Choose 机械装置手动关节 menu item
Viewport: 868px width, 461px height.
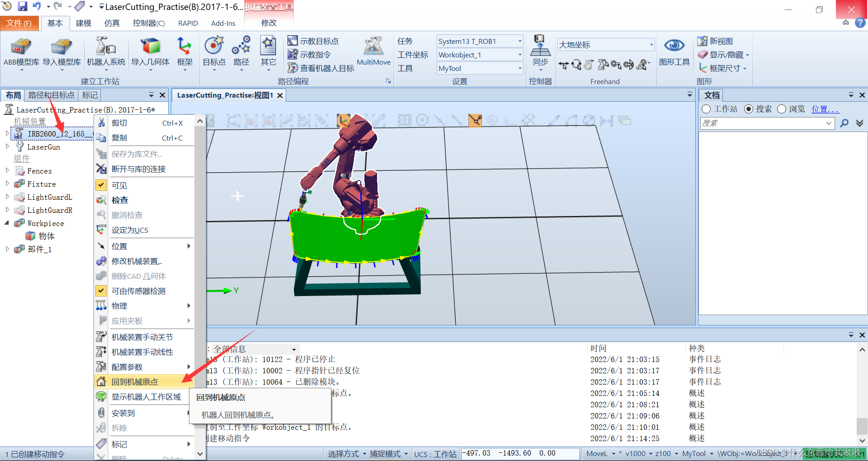[144, 337]
